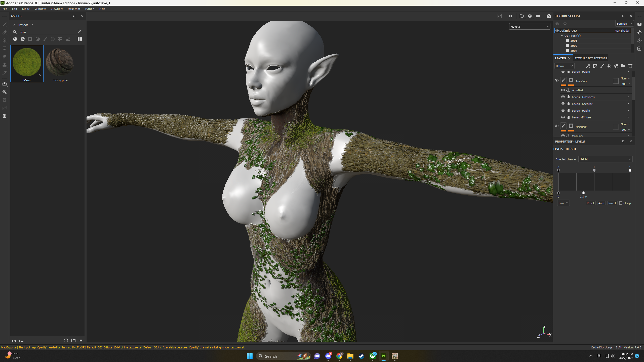Open the Texture Set List Settings dropdown
The width and height of the screenshot is (644, 362).
click(624, 24)
